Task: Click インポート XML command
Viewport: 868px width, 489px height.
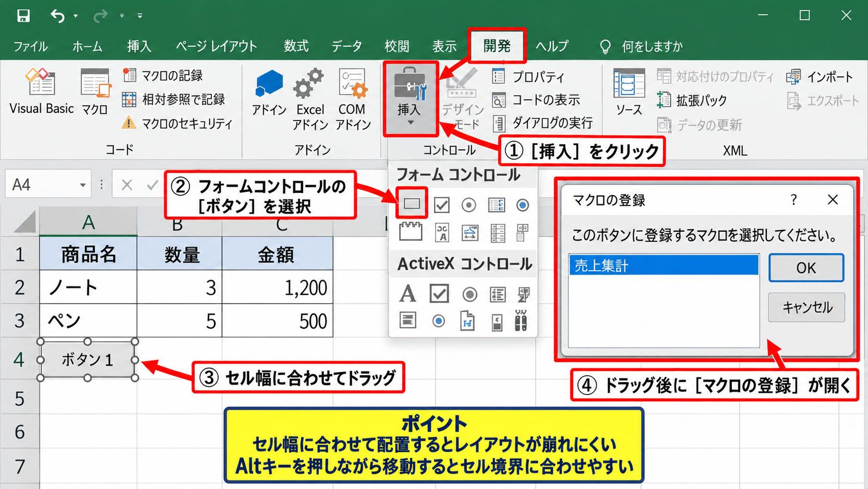Action: click(x=820, y=77)
